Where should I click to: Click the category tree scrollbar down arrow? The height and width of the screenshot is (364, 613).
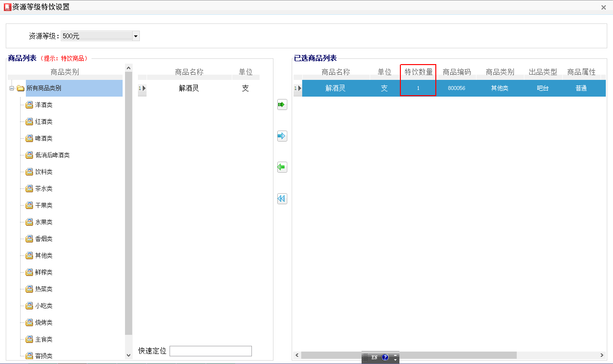[x=128, y=355]
